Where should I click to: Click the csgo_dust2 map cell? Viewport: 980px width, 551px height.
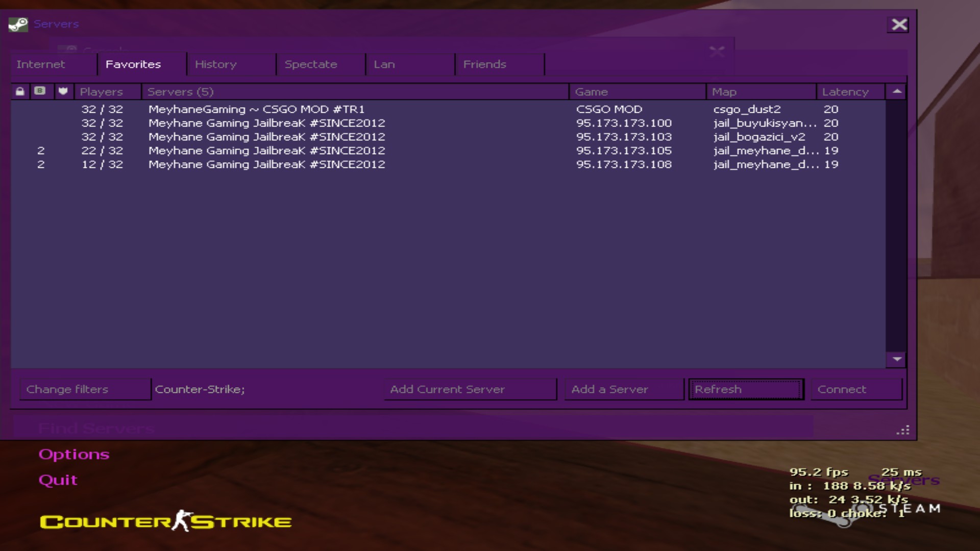pos(747,110)
